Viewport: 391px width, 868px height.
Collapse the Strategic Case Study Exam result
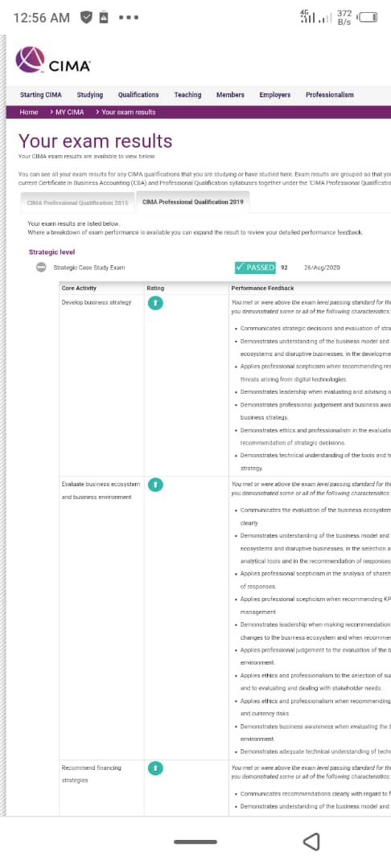[41, 268]
